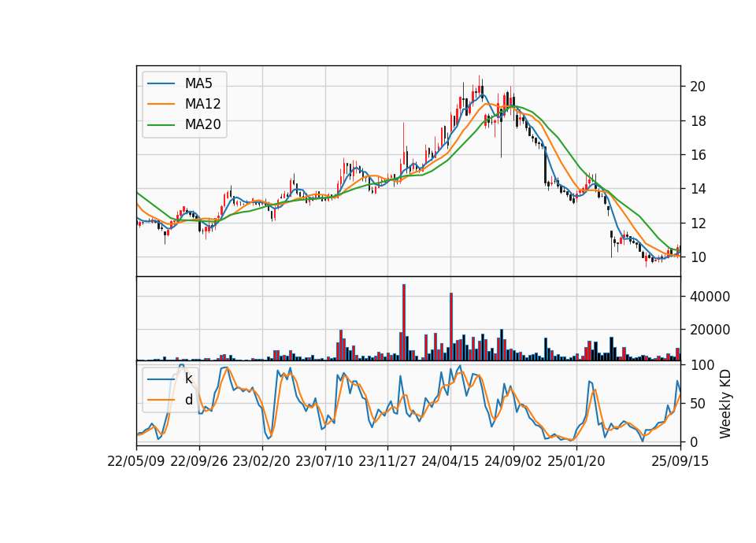Click the KD axis value 50

tap(698, 404)
